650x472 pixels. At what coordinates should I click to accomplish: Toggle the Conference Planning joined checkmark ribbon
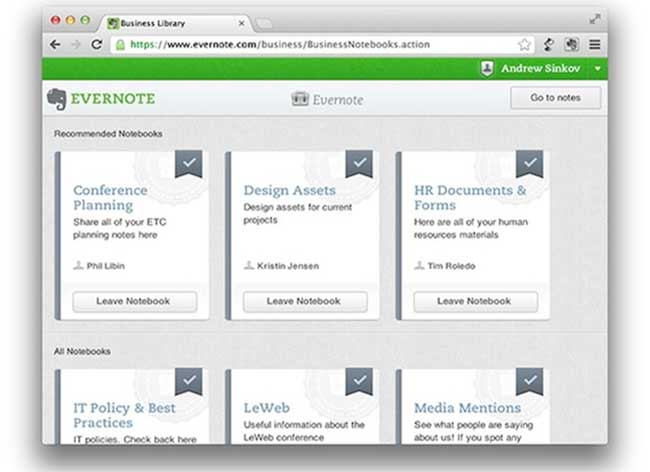(x=189, y=164)
